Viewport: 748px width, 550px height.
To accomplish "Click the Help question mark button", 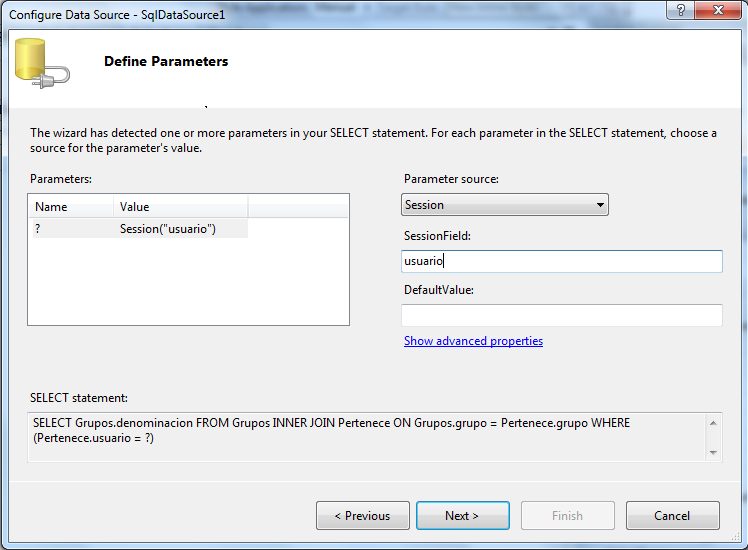I will [681, 10].
